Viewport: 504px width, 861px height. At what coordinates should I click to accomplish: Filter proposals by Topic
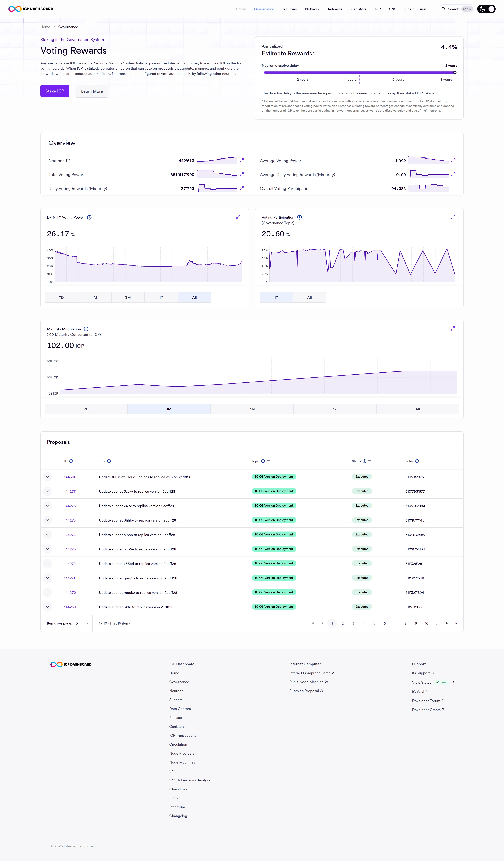(268, 461)
